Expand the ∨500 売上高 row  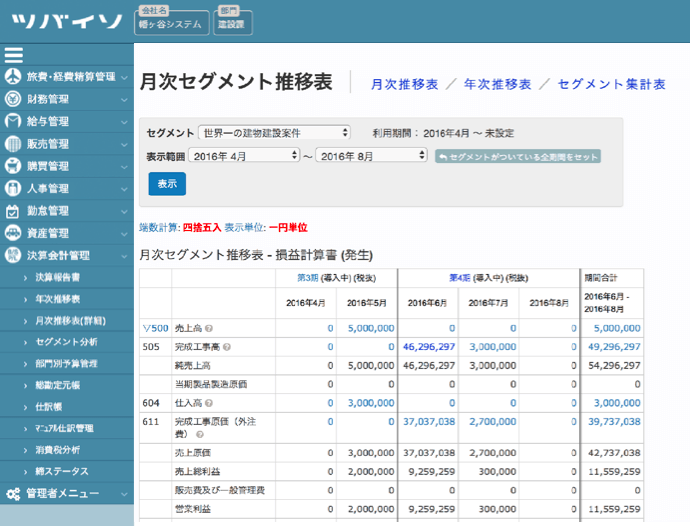click(155, 328)
